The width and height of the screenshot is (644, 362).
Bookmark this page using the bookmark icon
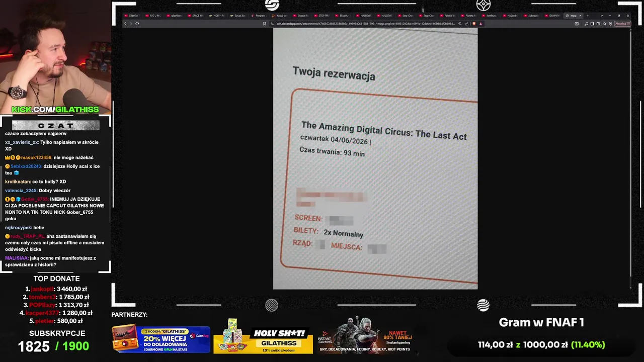(x=264, y=24)
